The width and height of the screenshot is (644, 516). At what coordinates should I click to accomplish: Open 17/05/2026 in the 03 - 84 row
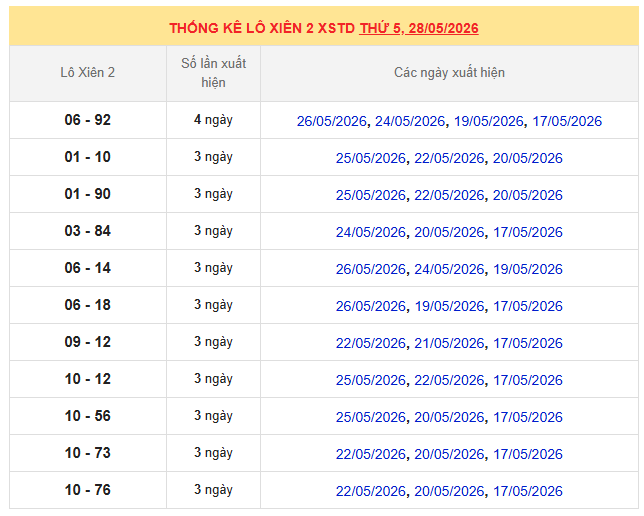point(528,232)
